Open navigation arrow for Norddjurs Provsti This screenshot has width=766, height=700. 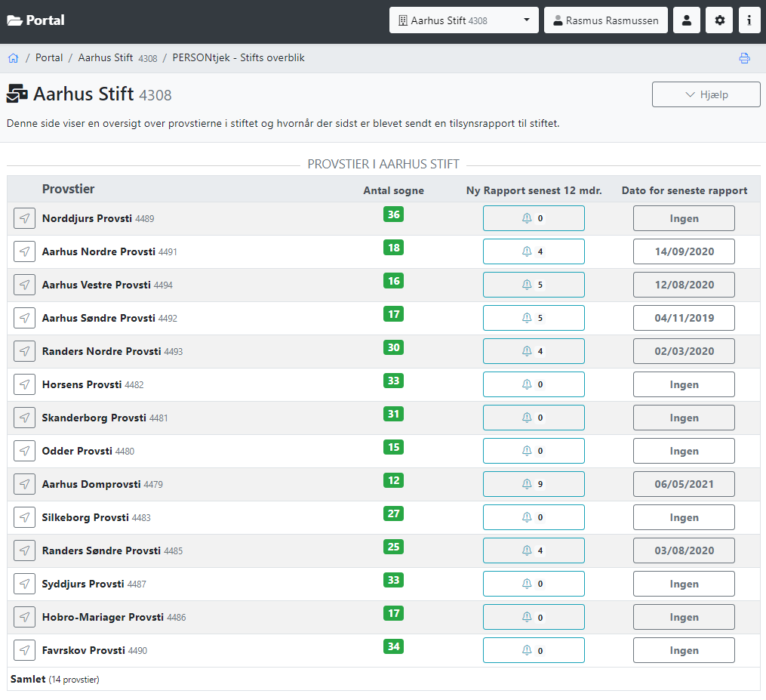[24, 218]
